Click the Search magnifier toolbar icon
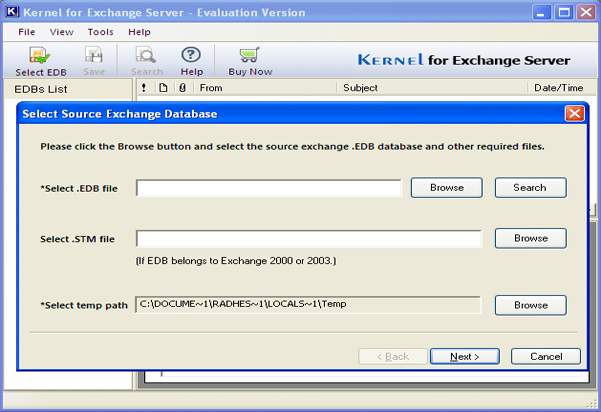This screenshot has height=412, width=601. click(146, 57)
